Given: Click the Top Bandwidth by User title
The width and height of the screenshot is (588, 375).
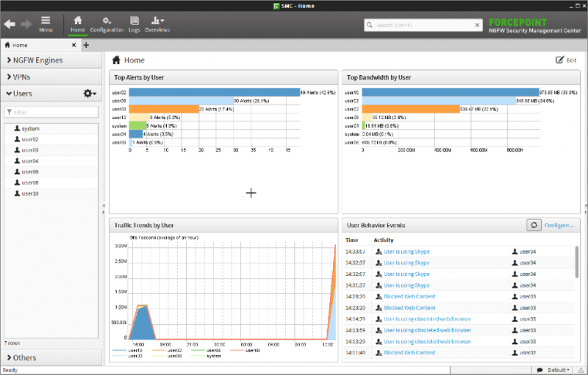Looking at the screenshot, I should (x=379, y=78).
